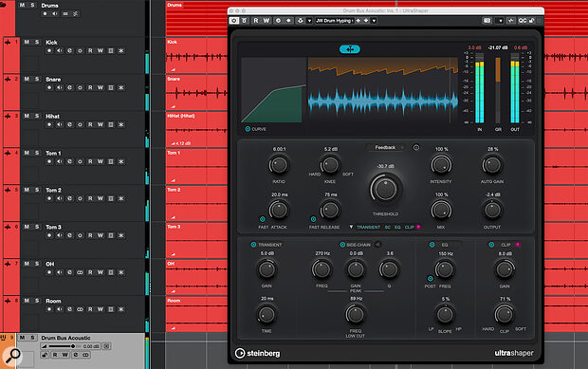Screen dimensions: 588x369
Task: Click the info icon beside Feedback
Action: (x=416, y=147)
